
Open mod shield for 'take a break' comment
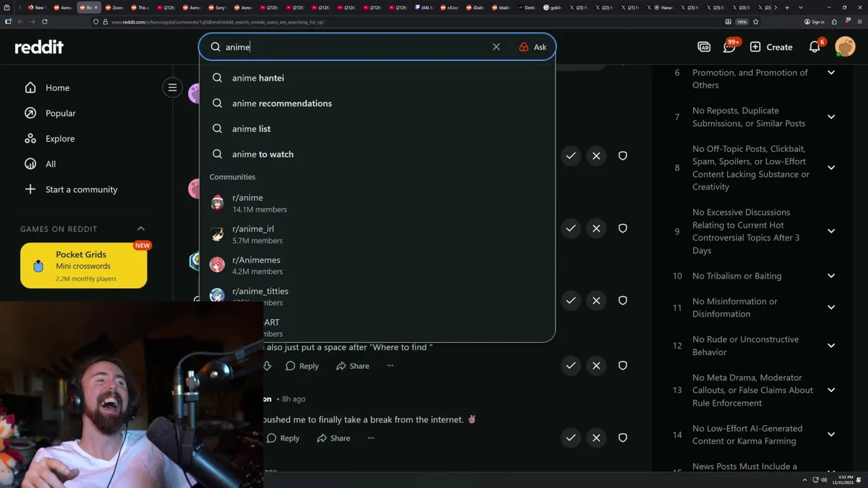pyautogui.click(x=623, y=438)
